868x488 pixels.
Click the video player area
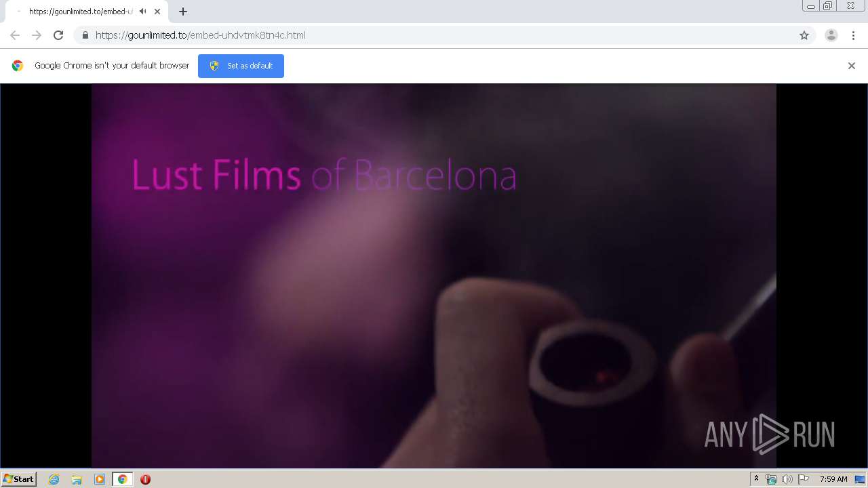tap(434, 276)
